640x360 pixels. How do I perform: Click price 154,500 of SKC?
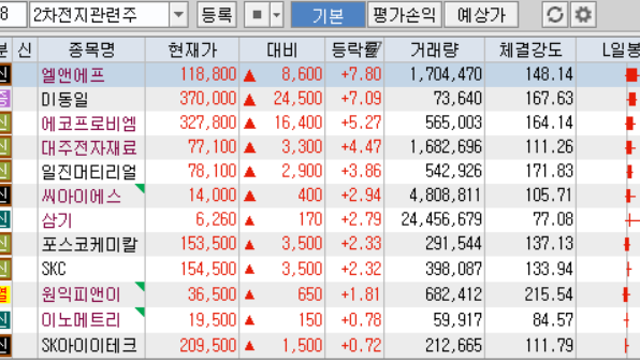209,269
